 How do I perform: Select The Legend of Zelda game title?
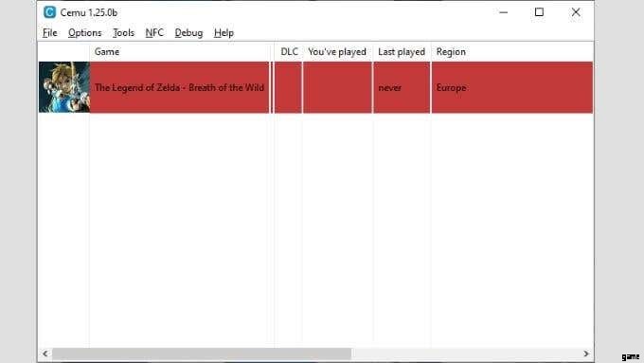point(179,87)
